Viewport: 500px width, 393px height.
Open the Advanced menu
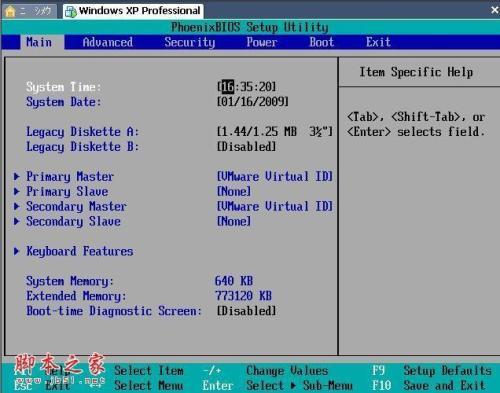108,42
